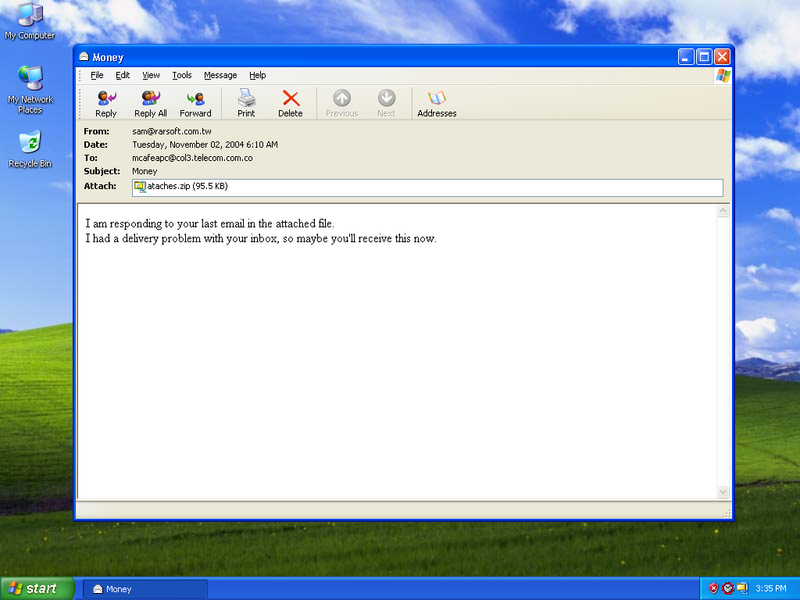Viewport: 800px width, 600px height.
Task: Click the Money taskbar button
Action: point(145,589)
